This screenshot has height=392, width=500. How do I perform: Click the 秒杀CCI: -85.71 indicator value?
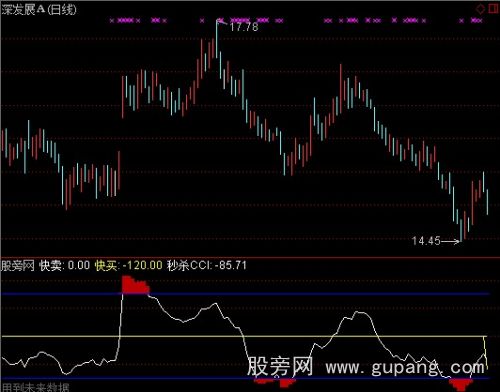[207, 266]
